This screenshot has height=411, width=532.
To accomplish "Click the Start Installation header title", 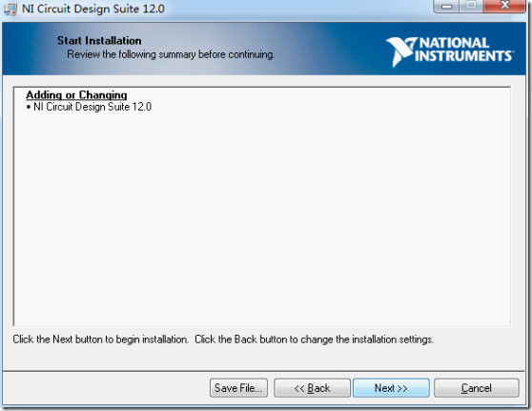I will pyautogui.click(x=99, y=41).
